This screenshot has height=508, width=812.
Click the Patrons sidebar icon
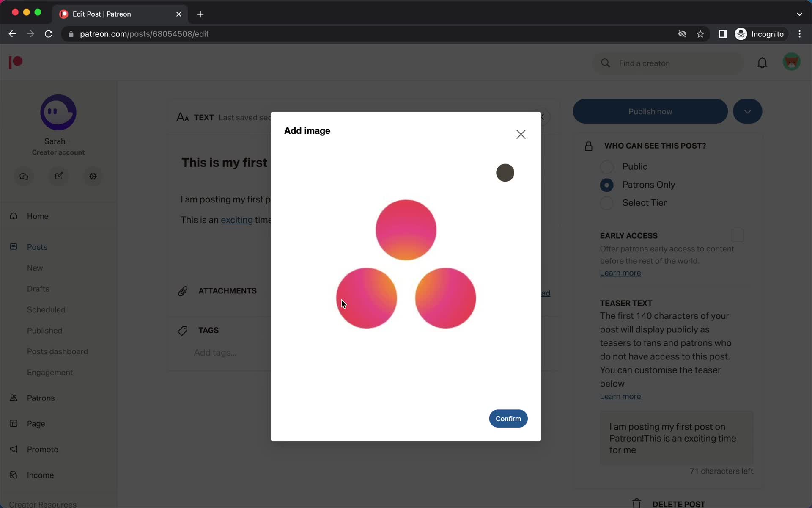(15, 398)
